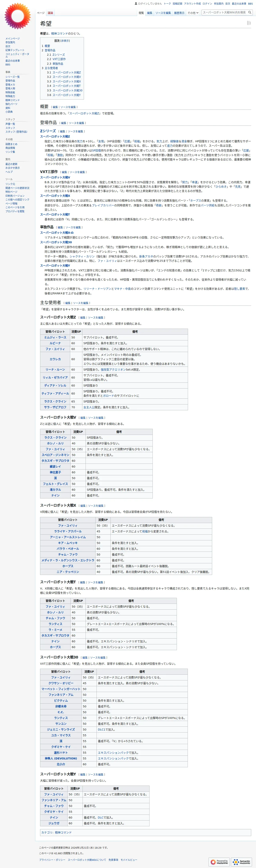Open the Semantic MediaWiki badge

241,862
